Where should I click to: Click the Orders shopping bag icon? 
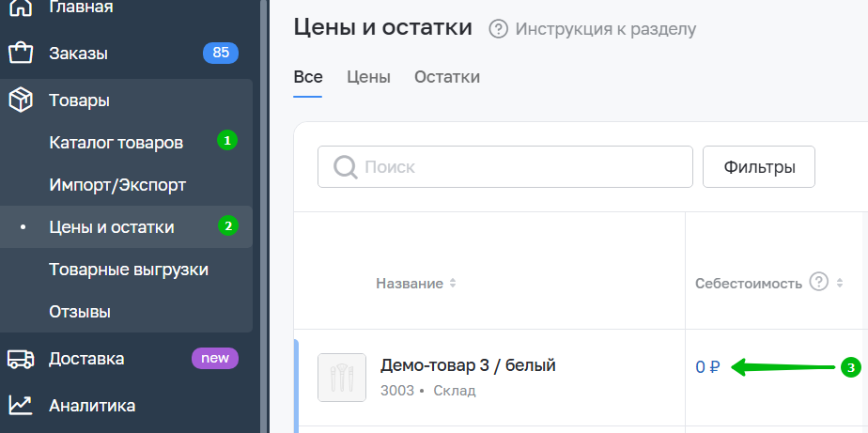click(x=22, y=53)
